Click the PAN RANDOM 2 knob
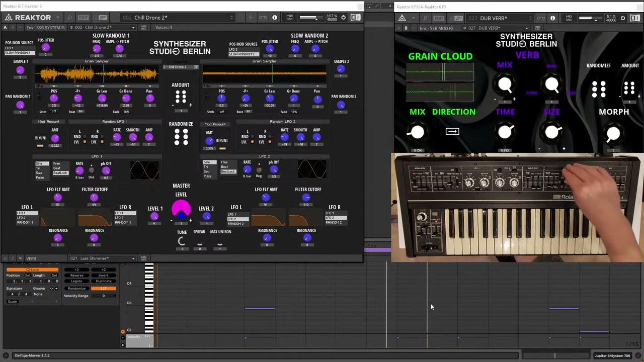644x362 pixels. coord(341,105)
